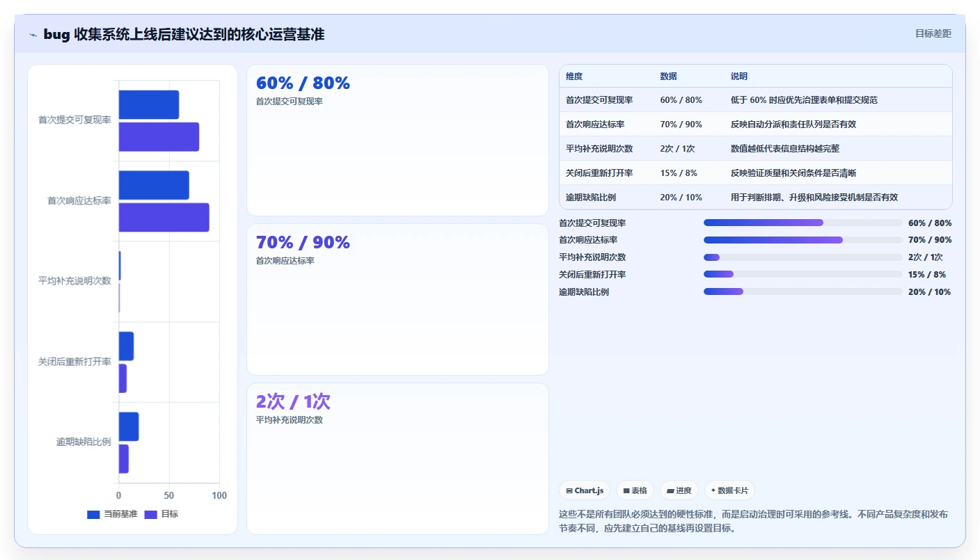This screenshot has width=980, height=560.
Task: Click the note 反映自动分派和责任队列是否有效
Action: (x=793, y=125)
